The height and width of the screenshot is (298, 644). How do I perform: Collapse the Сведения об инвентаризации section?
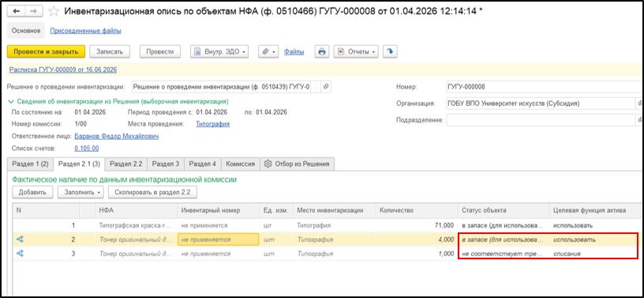click(11, 101)
